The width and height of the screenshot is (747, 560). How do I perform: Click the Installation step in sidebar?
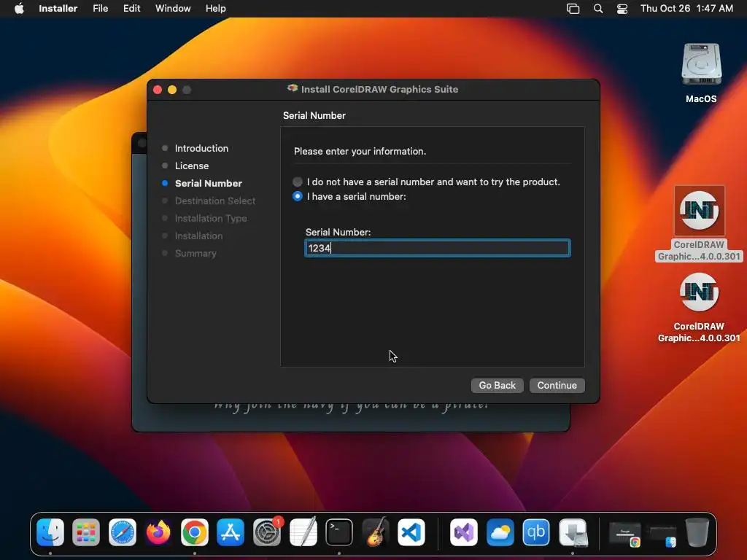198,236
